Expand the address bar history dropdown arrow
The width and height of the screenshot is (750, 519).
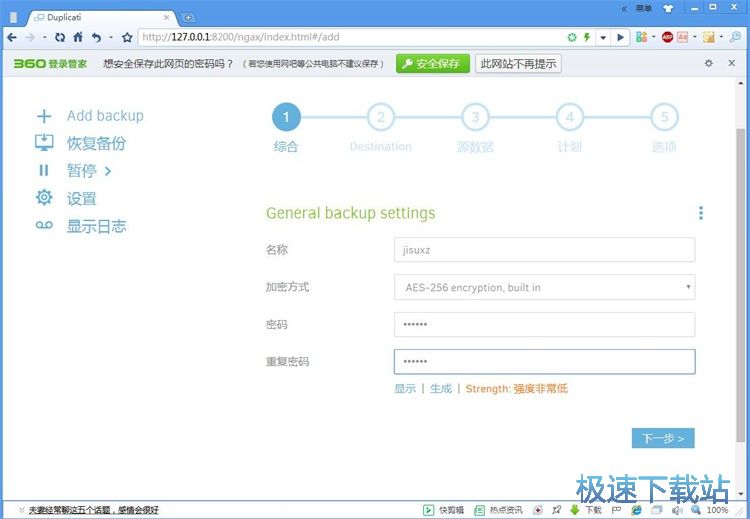pyautogui.click(x=603, y=37)
